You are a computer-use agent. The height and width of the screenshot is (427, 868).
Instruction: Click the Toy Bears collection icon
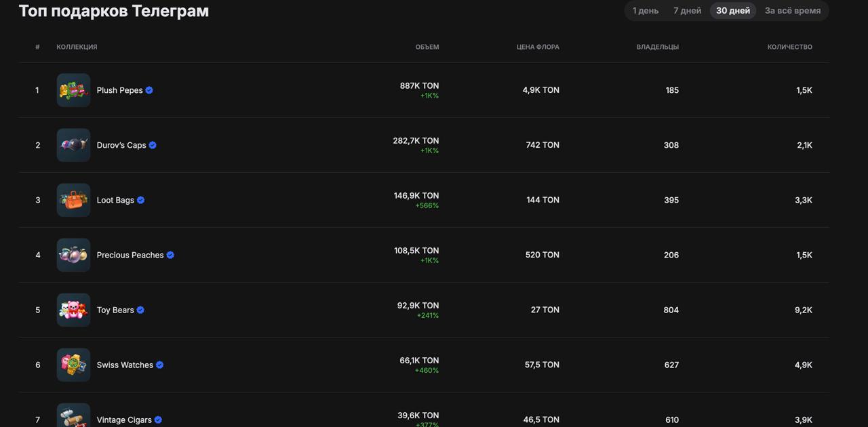tap(73, 310)
